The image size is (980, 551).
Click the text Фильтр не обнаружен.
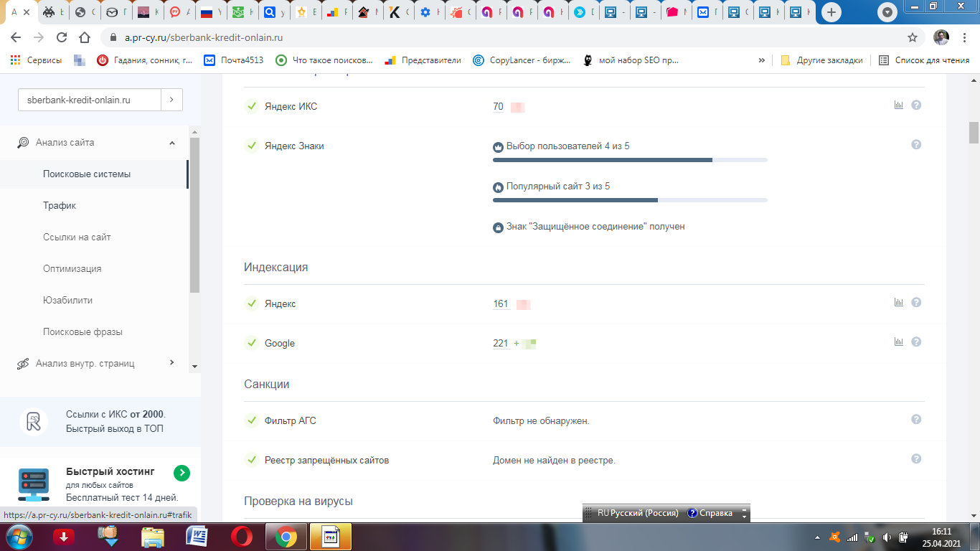[541, 421]
